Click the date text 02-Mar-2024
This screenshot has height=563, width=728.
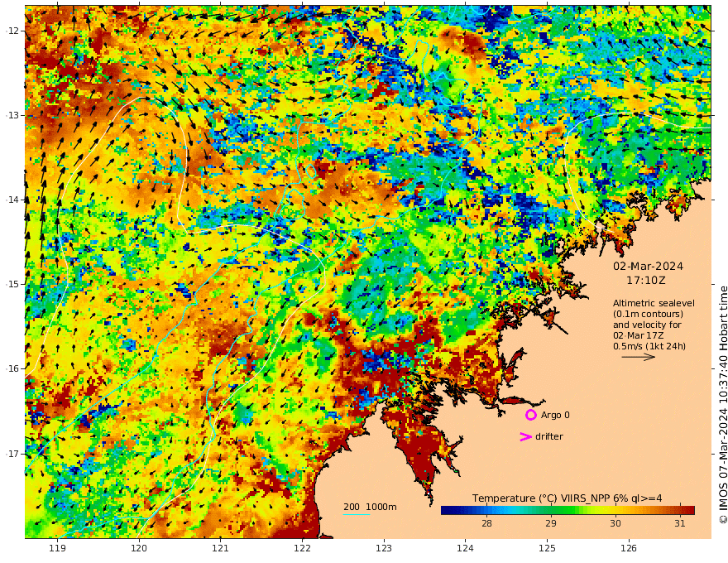point(648,266)
